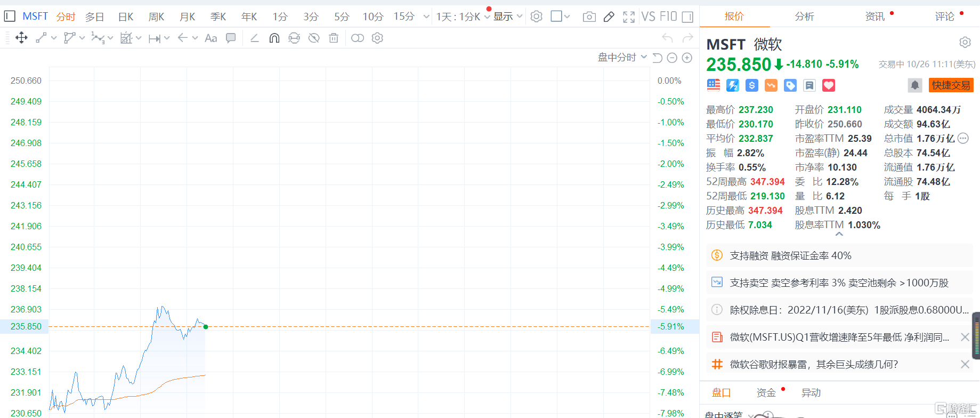This screenshot has width=980, height=418.
Task: Open the 显示 display dropdown
Action: tap(508, 17)
